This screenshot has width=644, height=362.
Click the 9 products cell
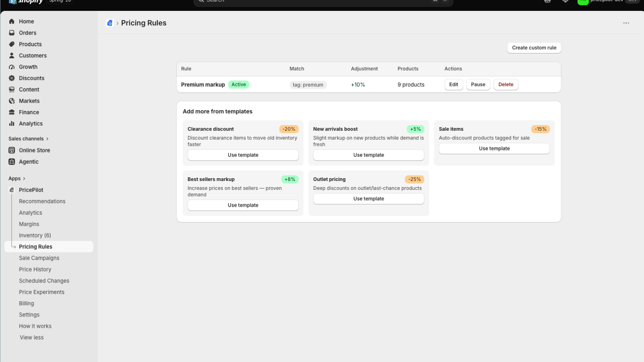pyautogui.click(x=411, y=85)
